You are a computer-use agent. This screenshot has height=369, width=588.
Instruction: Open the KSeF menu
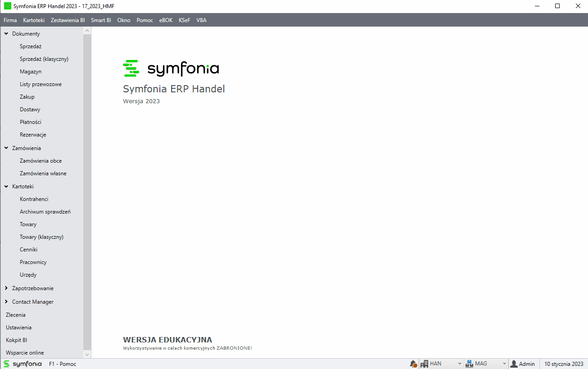tap(185, 20)
